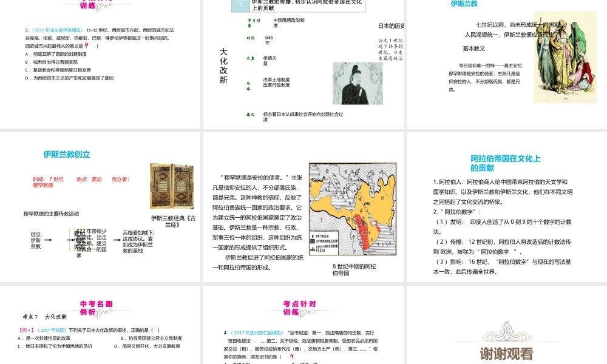Click option C 使日本摆脱了沦为半殖民地的危机

pos(55,346)
